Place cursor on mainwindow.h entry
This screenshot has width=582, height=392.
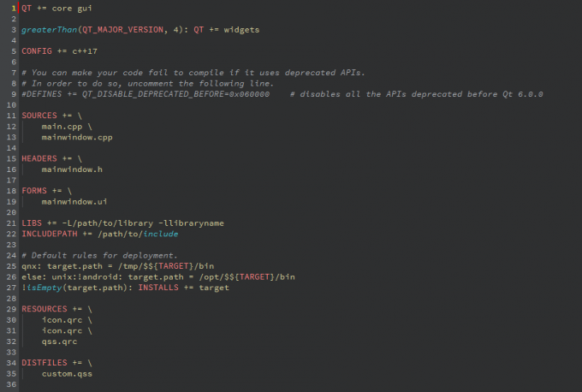pyautogui.click(x=72, y=169)
